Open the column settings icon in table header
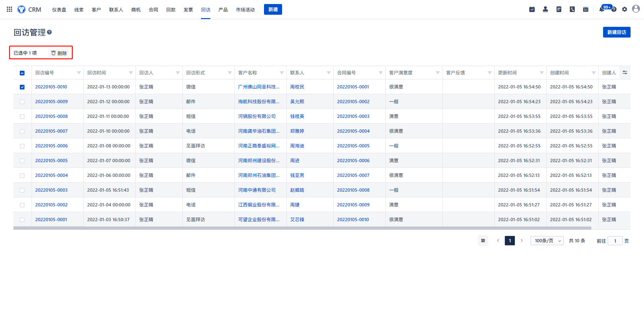The height and width of the screenshot is (314, 644). point(625,72)
